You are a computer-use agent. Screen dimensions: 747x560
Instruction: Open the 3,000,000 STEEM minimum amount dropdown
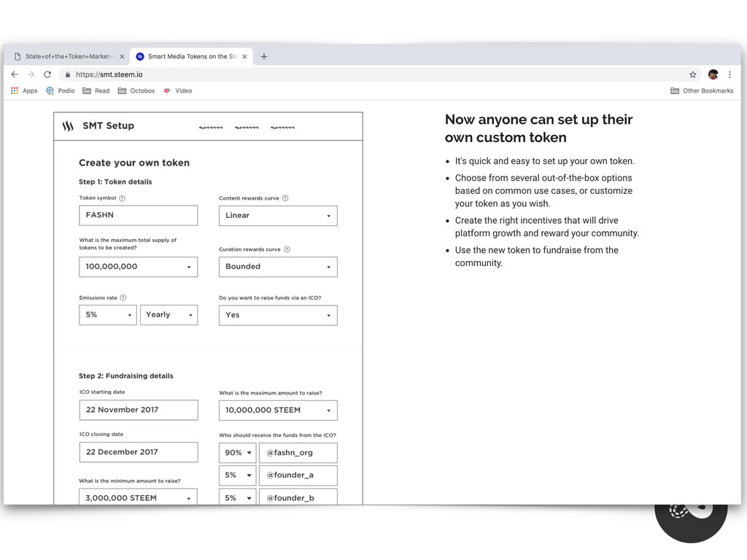(138, 497)
